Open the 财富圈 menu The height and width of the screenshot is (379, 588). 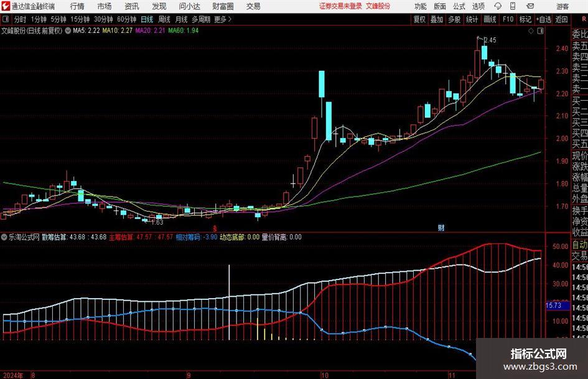click(x=223, y=6)
